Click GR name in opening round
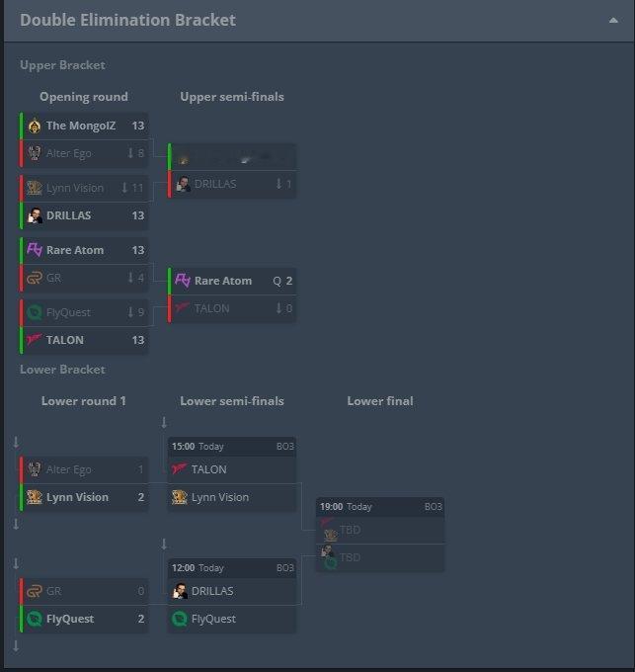This screenshot has height=672, width=635. (x=53, y=278)
